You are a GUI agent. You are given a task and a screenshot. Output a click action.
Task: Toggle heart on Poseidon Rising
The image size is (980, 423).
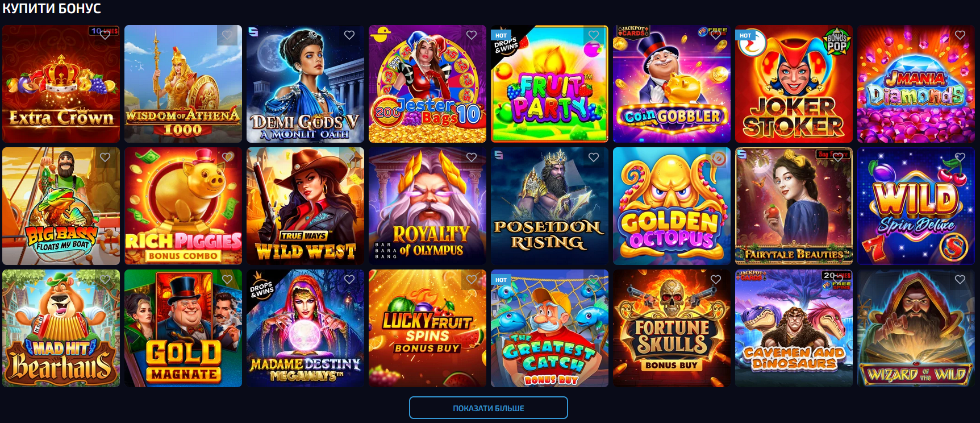click(x=594, y=157)
